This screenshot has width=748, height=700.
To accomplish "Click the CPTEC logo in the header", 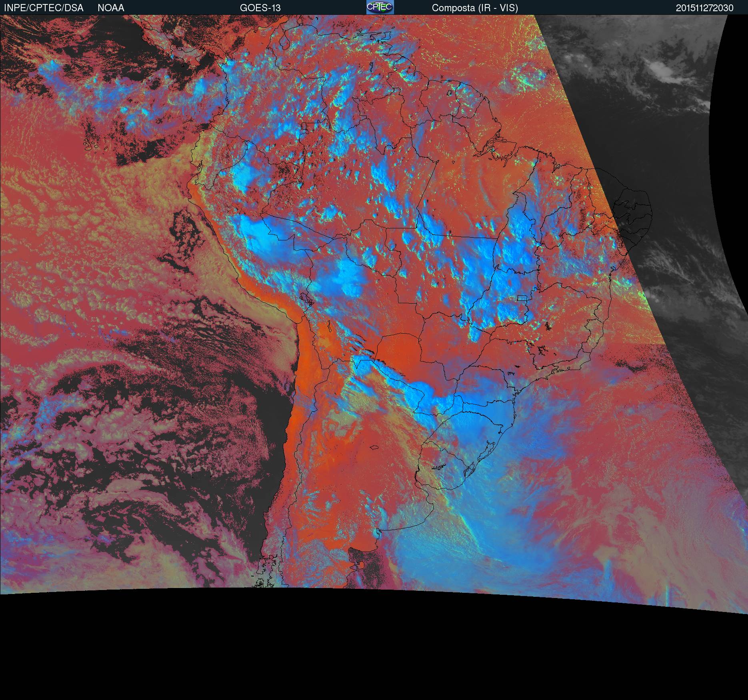I will [x=380, y=7].
